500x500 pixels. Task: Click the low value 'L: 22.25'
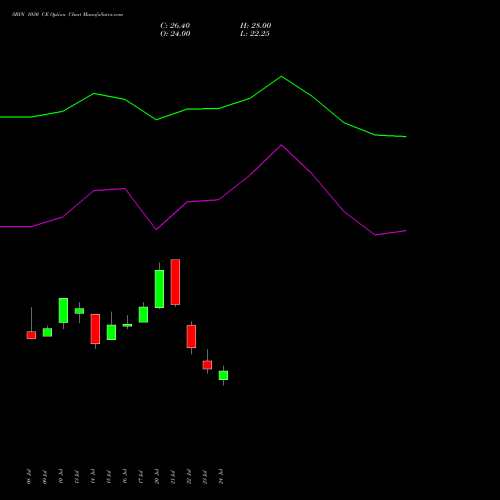pos(255,34)
